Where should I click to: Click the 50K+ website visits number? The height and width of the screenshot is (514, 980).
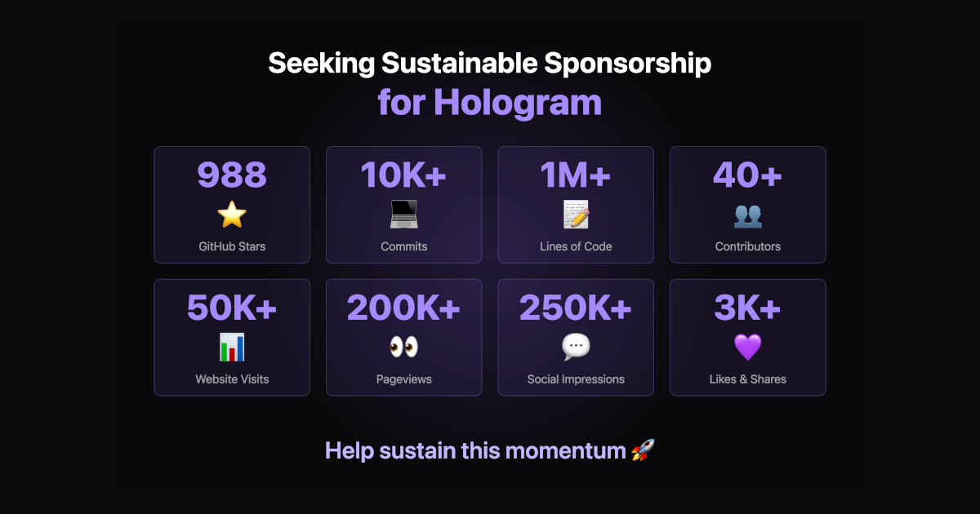[x=232, y=308]
